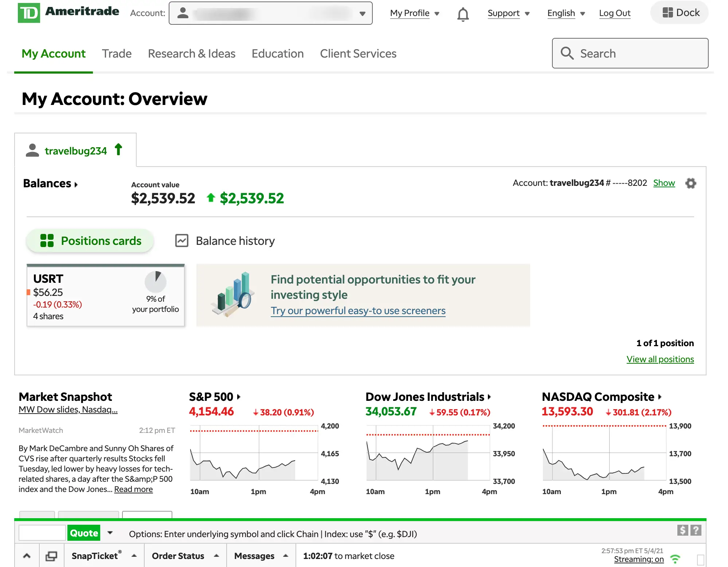
Task: Click the streaming wifi status icon
Action: [x=675, y=559]
